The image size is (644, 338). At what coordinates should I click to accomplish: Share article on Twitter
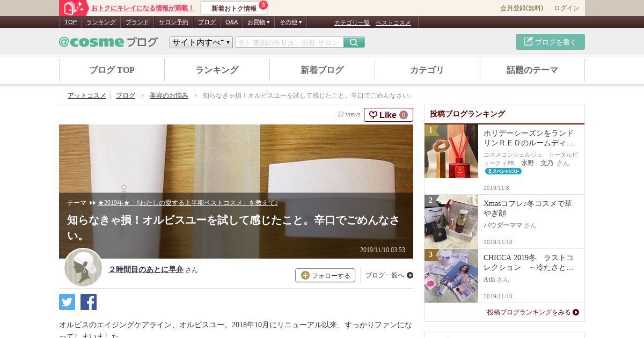tap(67, 302)
